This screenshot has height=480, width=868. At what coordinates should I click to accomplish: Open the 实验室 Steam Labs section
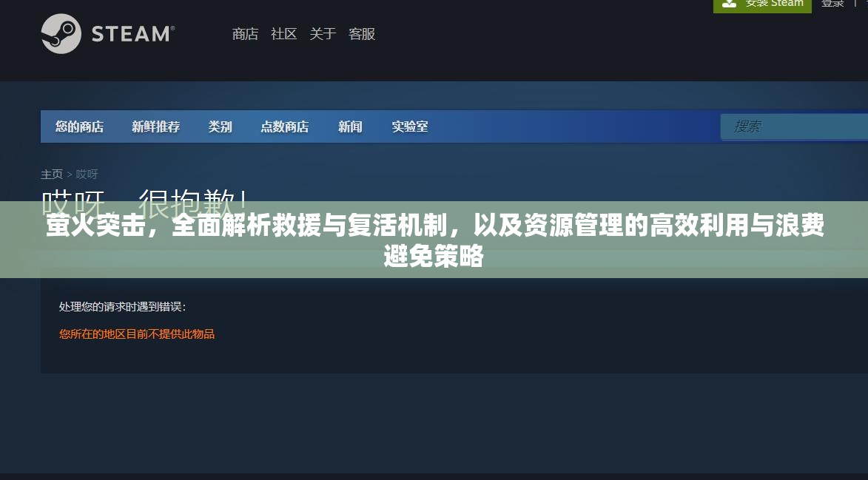(x=410, y=126)
